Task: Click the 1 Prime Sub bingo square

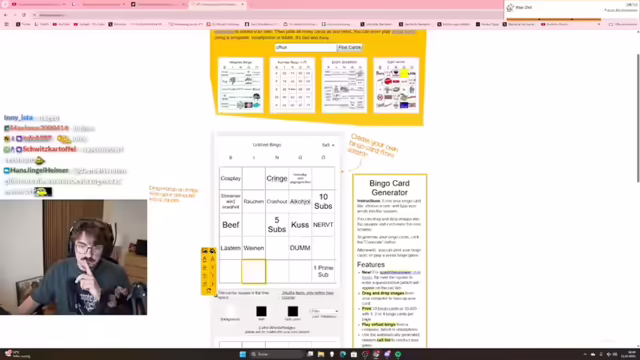Action: [323, 271]
